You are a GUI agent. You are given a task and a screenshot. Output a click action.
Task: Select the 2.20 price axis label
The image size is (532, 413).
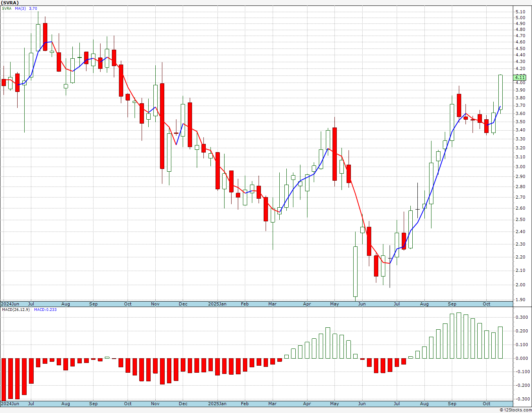520,257
